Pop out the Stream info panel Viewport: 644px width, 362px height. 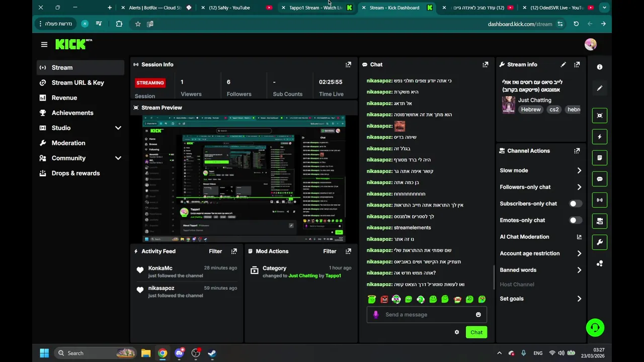(x=577, y=64)
